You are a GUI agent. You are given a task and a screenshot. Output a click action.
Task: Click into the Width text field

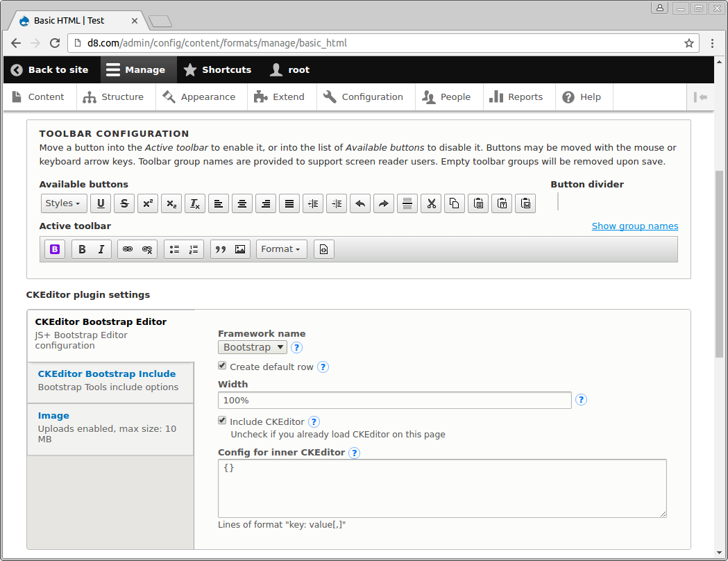tap(394, 400)
